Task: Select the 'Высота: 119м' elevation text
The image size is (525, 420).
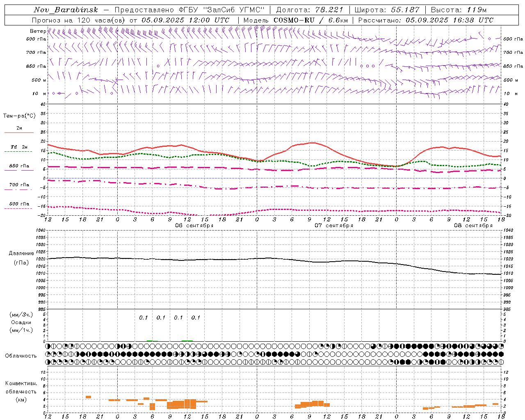Action: coord(459,10)
